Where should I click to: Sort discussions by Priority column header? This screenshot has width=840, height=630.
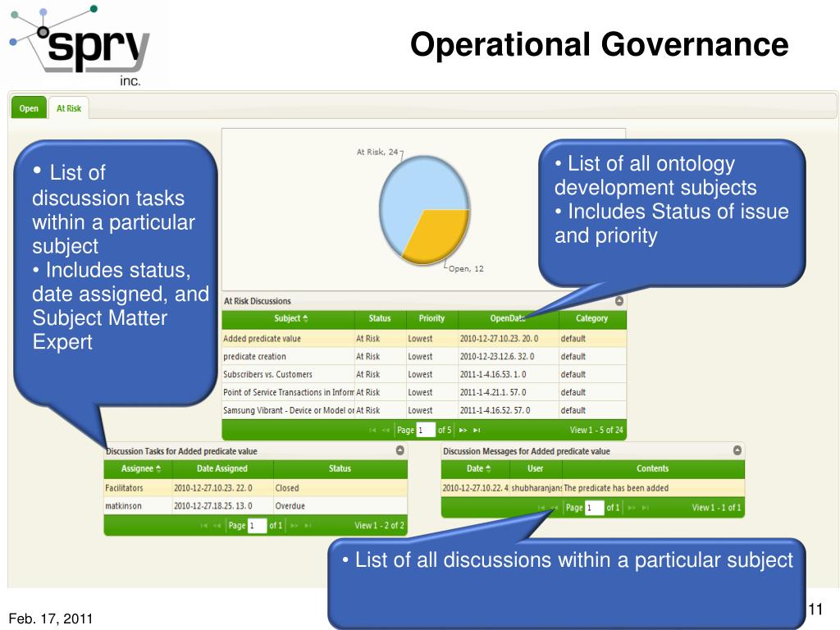[431, 319]
